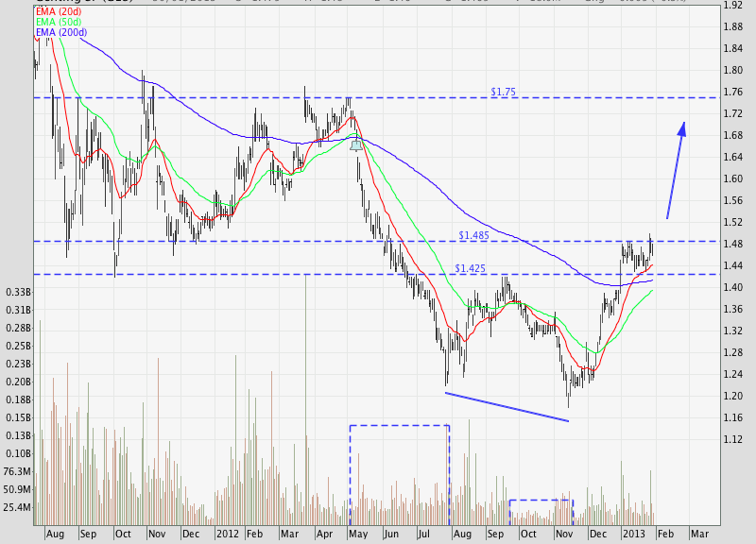Click the May label on the date axis
Image resolution: width=756 pixels, height=544 pixels.
pos(358,534)
